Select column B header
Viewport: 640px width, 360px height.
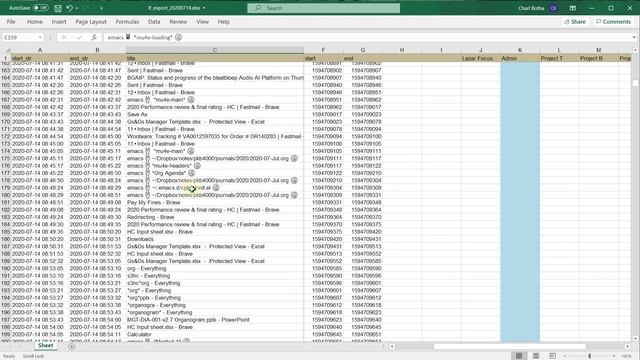[97, 50]
